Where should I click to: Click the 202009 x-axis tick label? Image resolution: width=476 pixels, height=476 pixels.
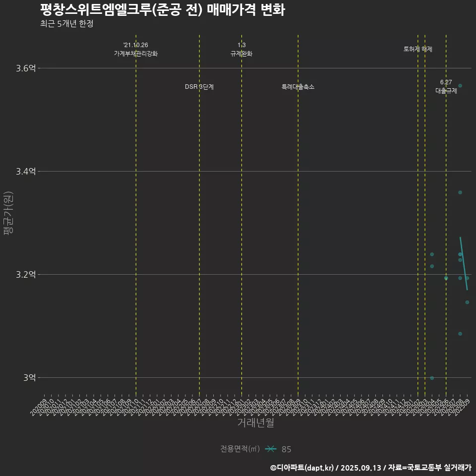[x=39, y=408]
